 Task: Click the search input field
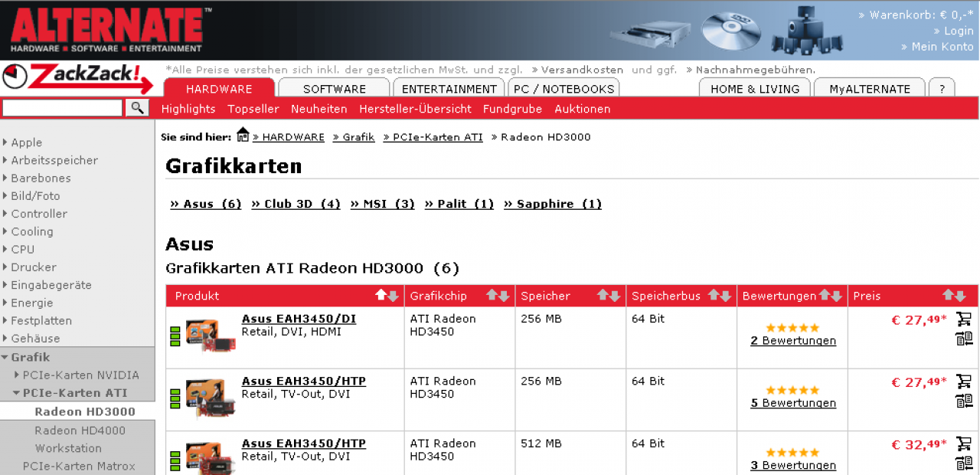click(63, 108)
